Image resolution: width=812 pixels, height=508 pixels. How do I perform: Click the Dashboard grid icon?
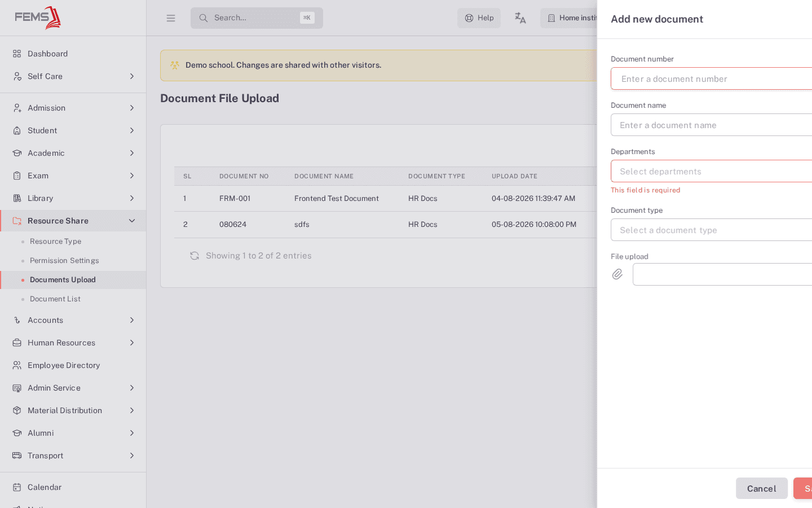tap(17, 54)
